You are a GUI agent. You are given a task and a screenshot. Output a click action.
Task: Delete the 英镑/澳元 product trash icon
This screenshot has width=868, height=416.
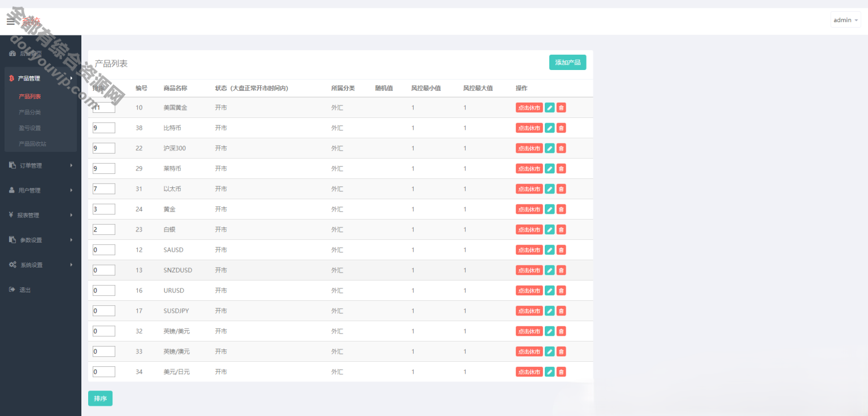point(561,352)
